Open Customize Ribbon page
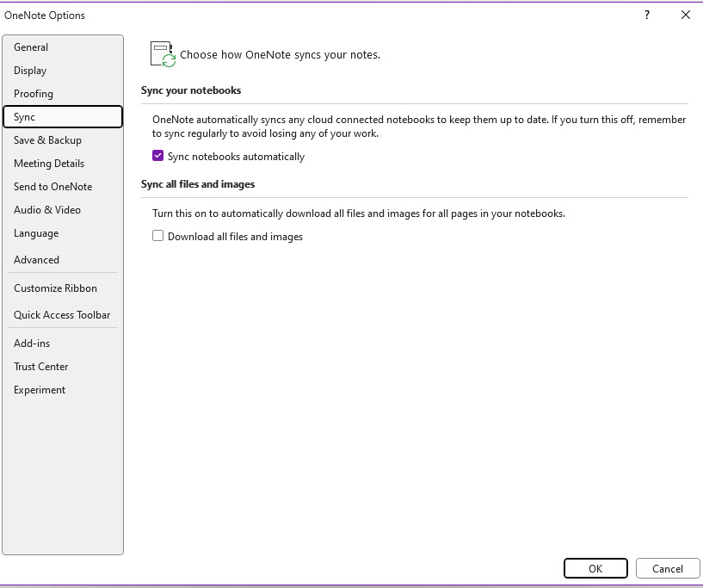The image size is (703, 588). point(62,288)
